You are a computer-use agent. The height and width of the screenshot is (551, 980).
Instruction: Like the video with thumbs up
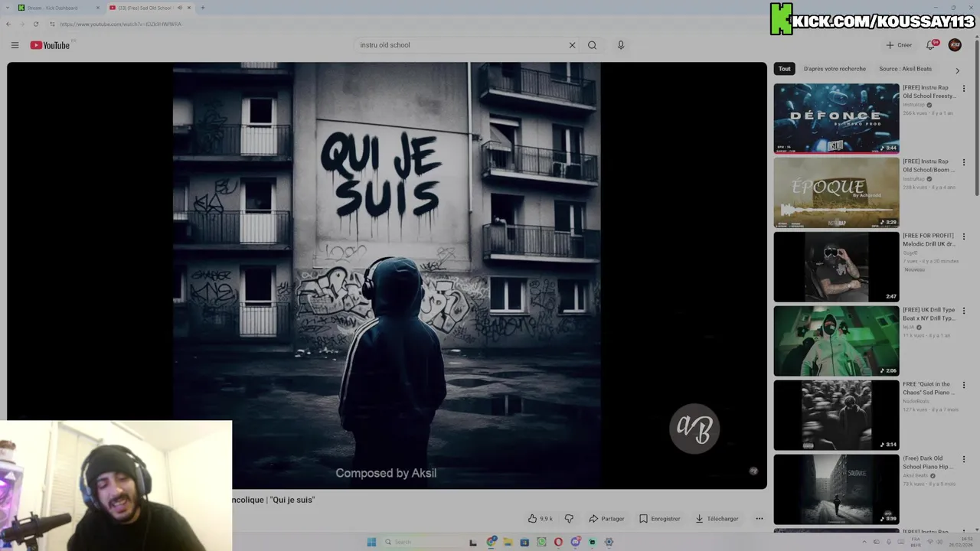[540, 519]
